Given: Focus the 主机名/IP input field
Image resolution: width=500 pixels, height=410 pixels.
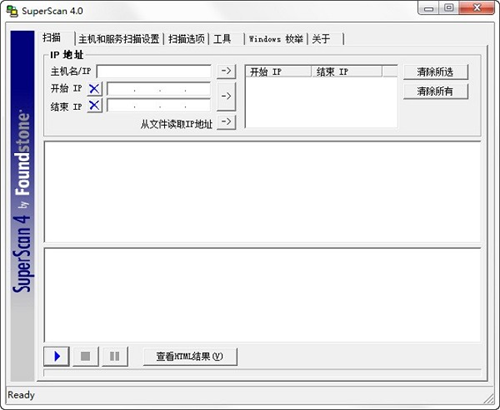Looking at the screenshot, I should (154, 71).
